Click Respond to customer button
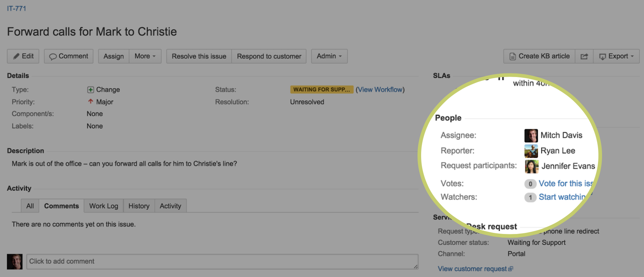 point(269,56)
